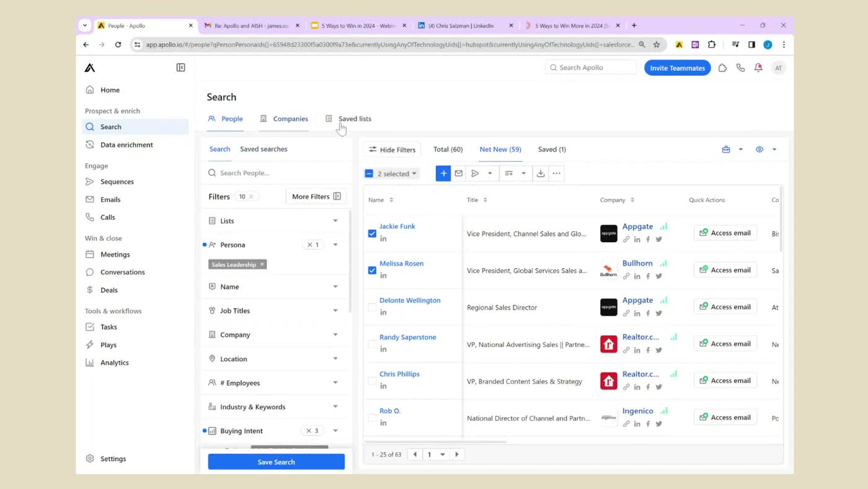868x489 pixels.
Task: Access email for Jackie Funk
Action: pos(725,233)
